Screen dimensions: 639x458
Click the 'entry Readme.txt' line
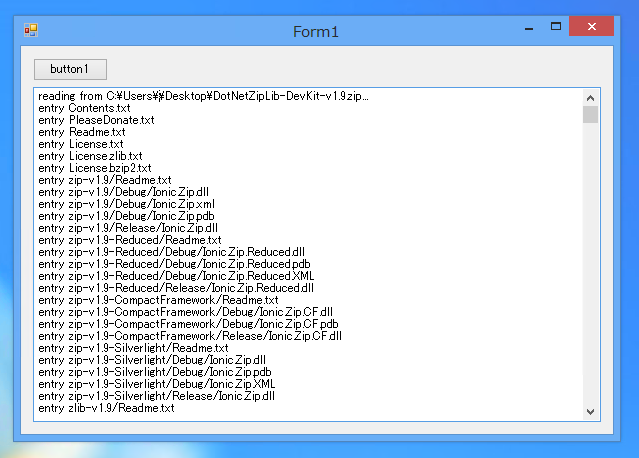click(82, 132)
